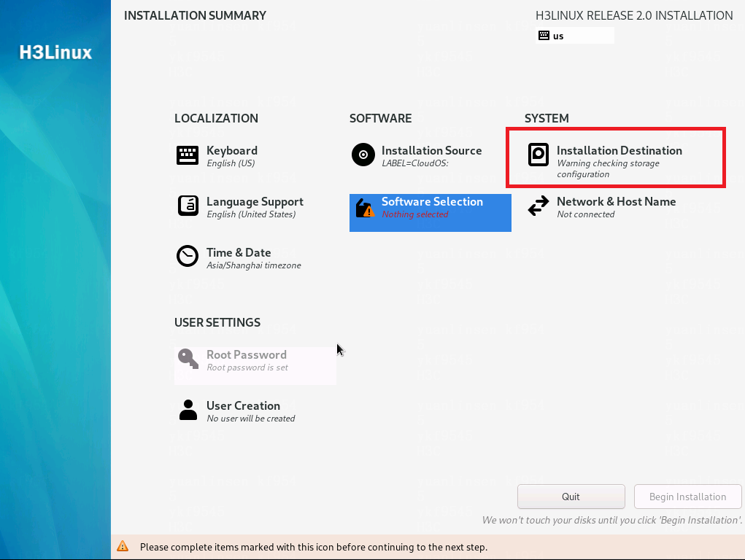Open the Keyboard settings label
The height and width of the screenshot is (560, 745).
[232, 150]
